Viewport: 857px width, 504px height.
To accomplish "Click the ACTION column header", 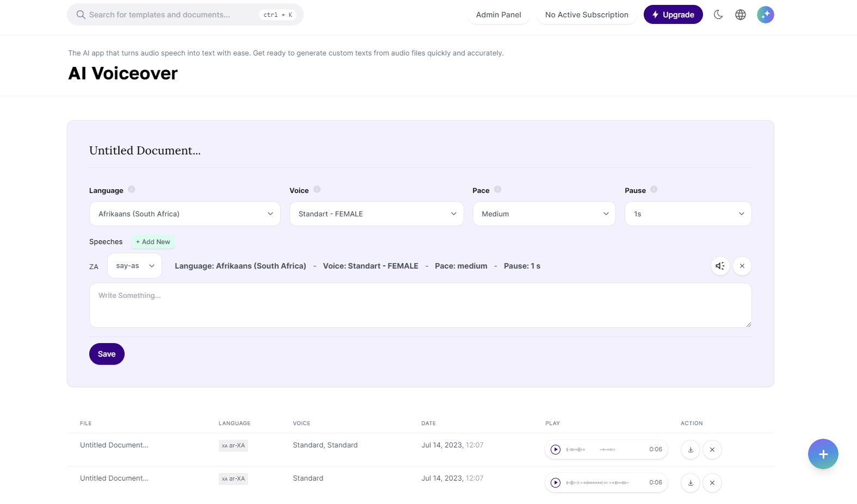I will coord(692,423).
